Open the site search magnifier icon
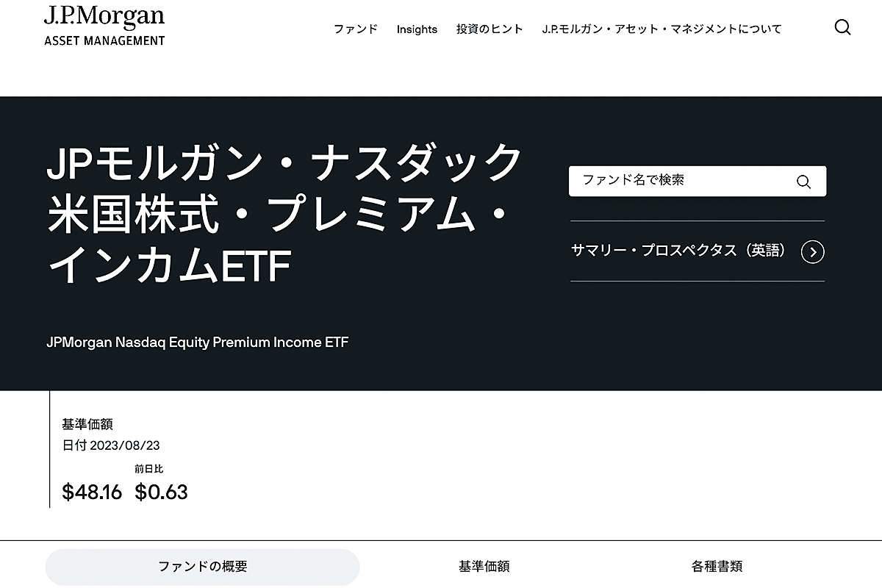The width and height of the screenshot is (882, 588). point(842,28)
